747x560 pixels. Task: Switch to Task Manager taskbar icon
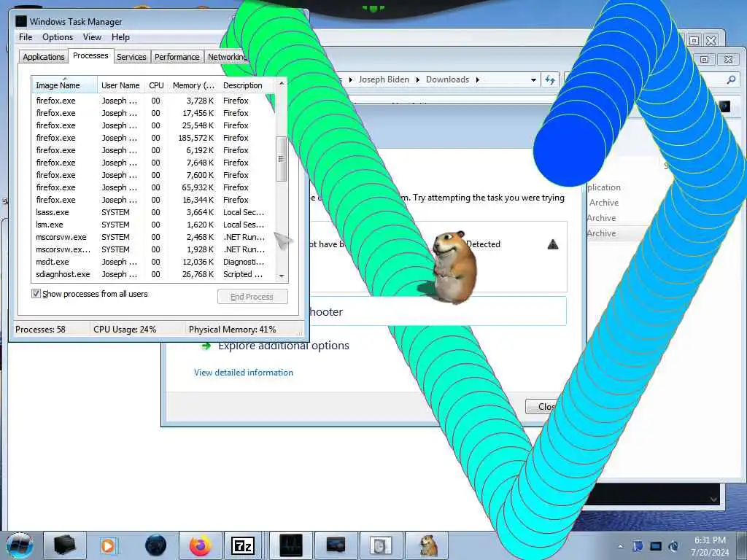pyautogui.click(x=290, y=545)
